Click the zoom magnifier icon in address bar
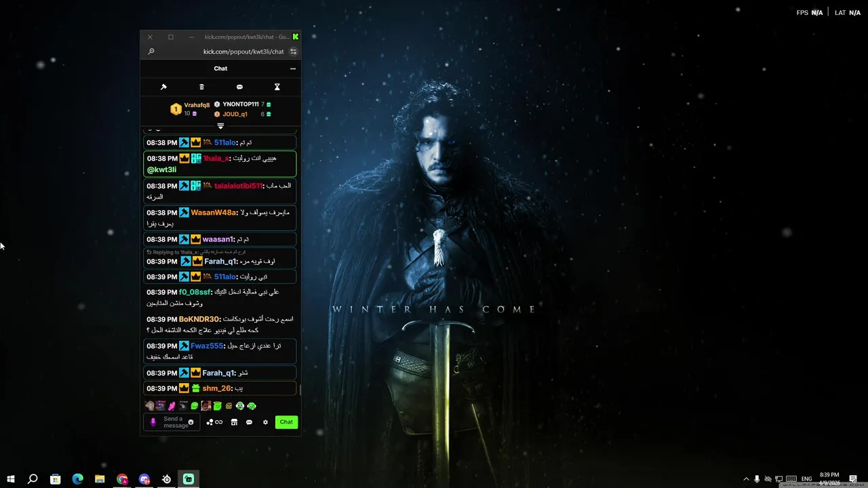 151,52
